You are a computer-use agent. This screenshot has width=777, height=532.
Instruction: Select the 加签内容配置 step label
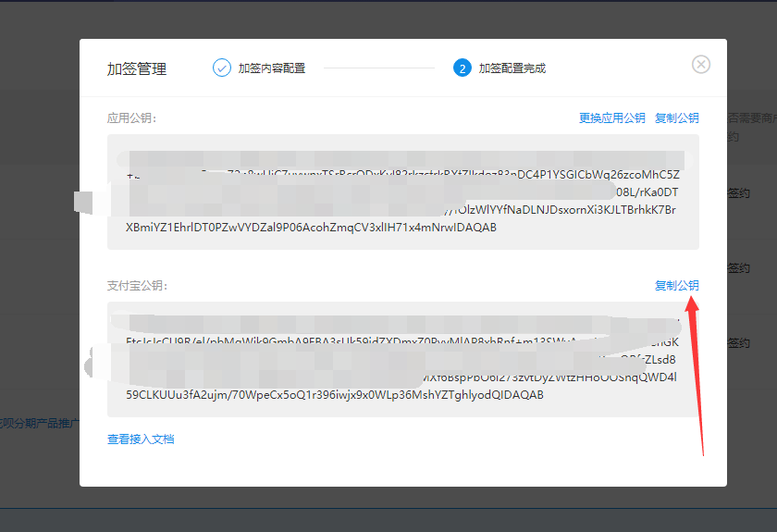tap(272, 68)
